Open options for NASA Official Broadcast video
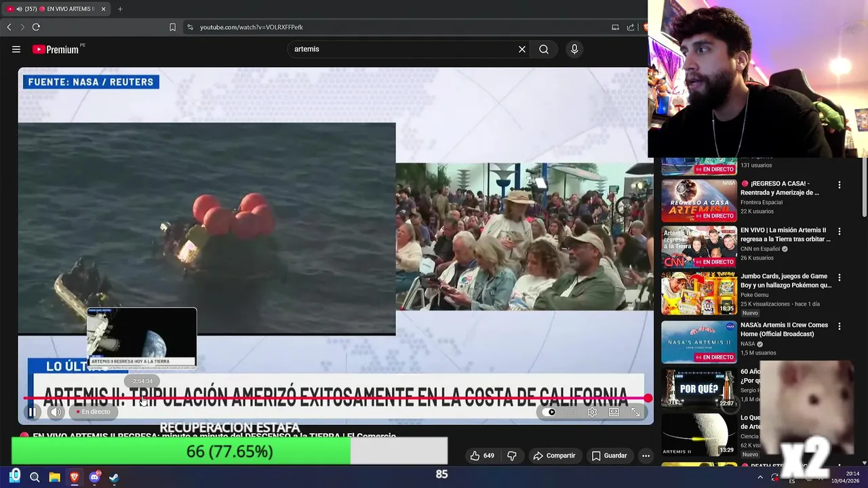 coord(840,326)
